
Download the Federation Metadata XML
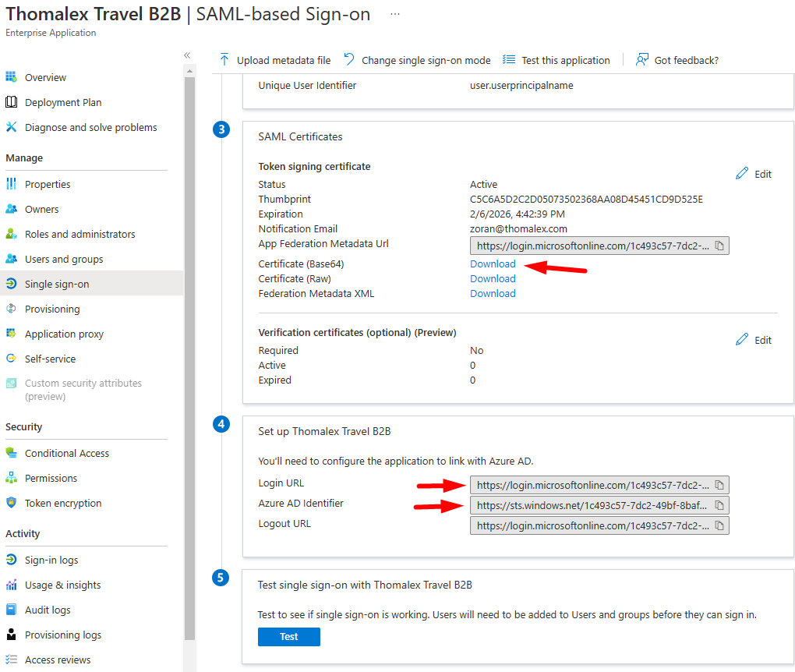click(x=493, y=293)
